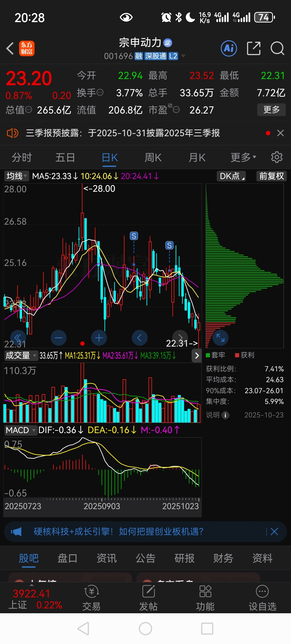Image resolution: width=291 pixels, height=644 pixels.
Task: Switch to 月K chart tab
Action: point(197,157)
